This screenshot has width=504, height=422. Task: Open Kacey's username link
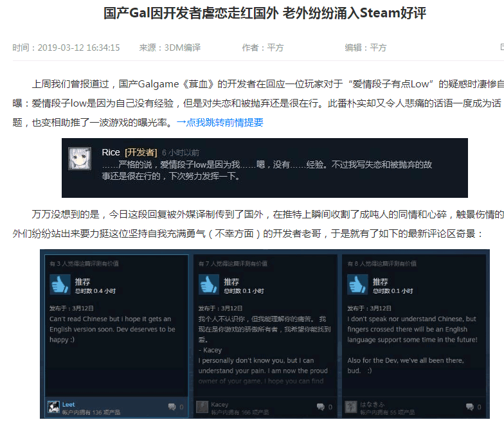[220, 405]
